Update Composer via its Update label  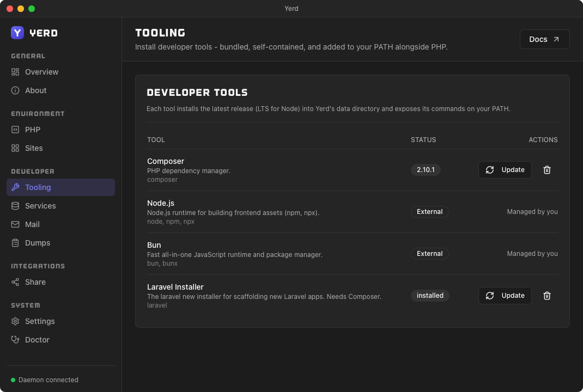tap(513, 170)
